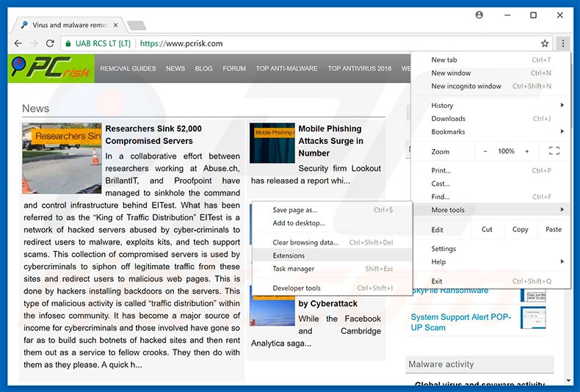Image resolution: width=580 pixels, height=392 pixels.
Task: Open Task manager from submenu
Action: point(332,269)
